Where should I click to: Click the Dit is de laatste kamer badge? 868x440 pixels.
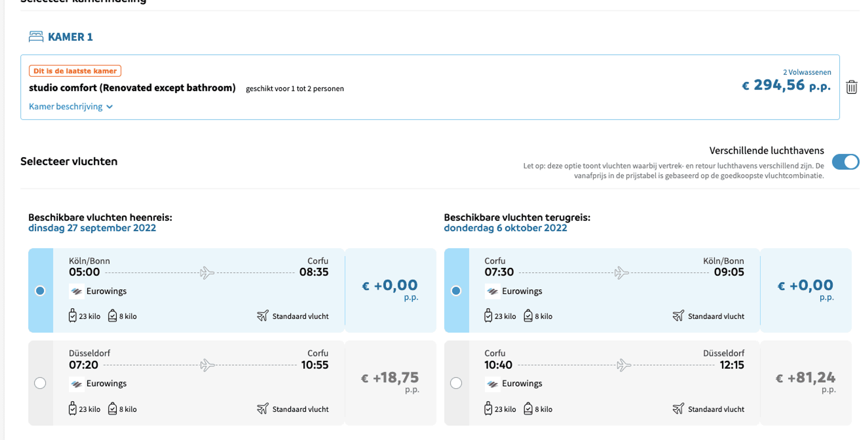click(75, 71)
